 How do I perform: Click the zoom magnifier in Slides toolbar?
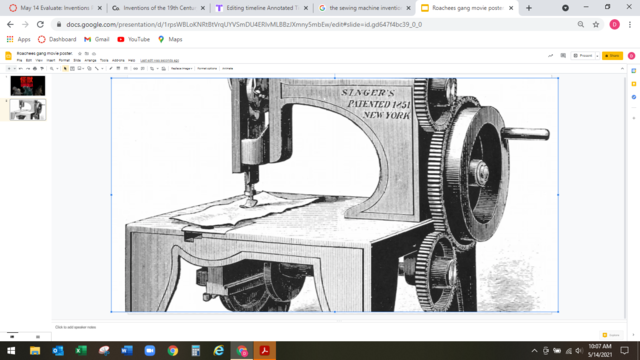click(52, 69)
